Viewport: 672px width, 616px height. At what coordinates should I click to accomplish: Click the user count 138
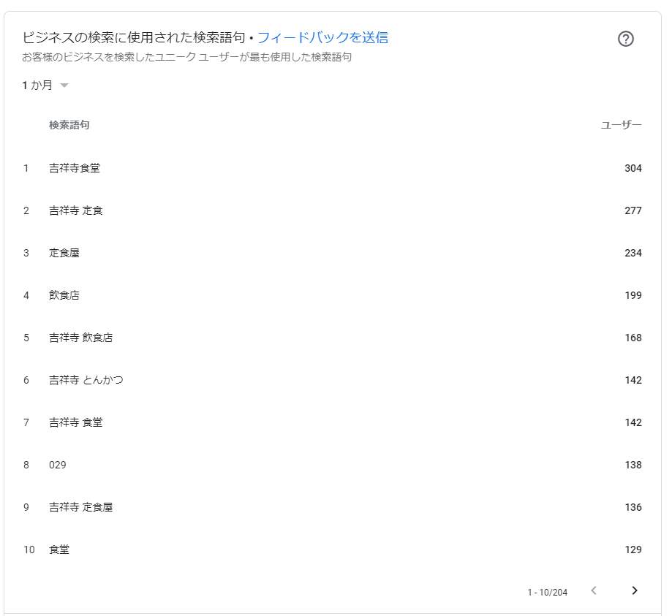(x=633, y=465)
